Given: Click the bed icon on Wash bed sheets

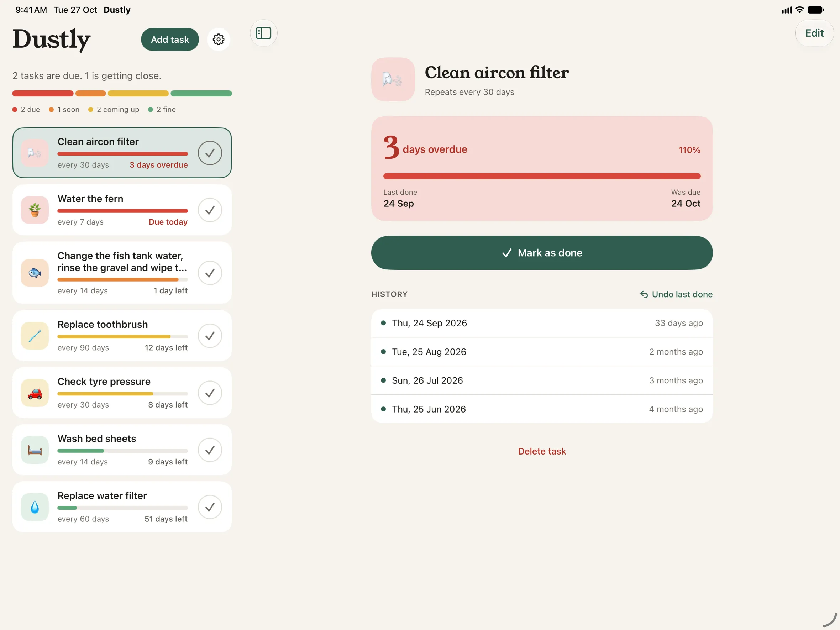Looking at the screenshot, I should point(35,450).
